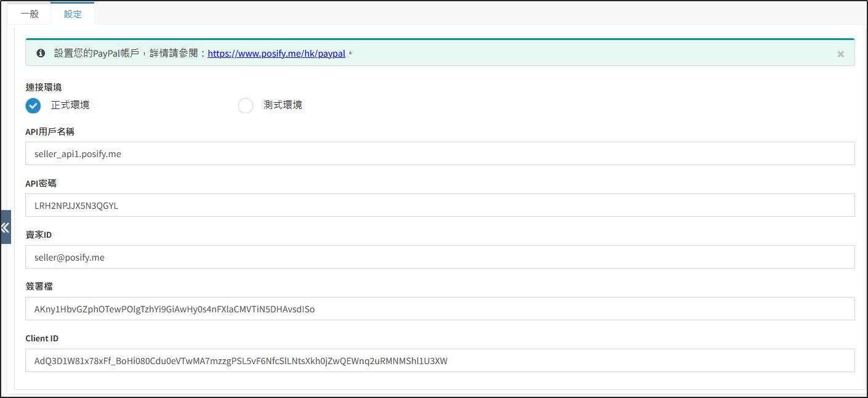Image resolution: width=868 pixels, height=398 pixels.
Task: Focus the API密碼 text field
Action: pyautogui.click(x=440, y=206)
